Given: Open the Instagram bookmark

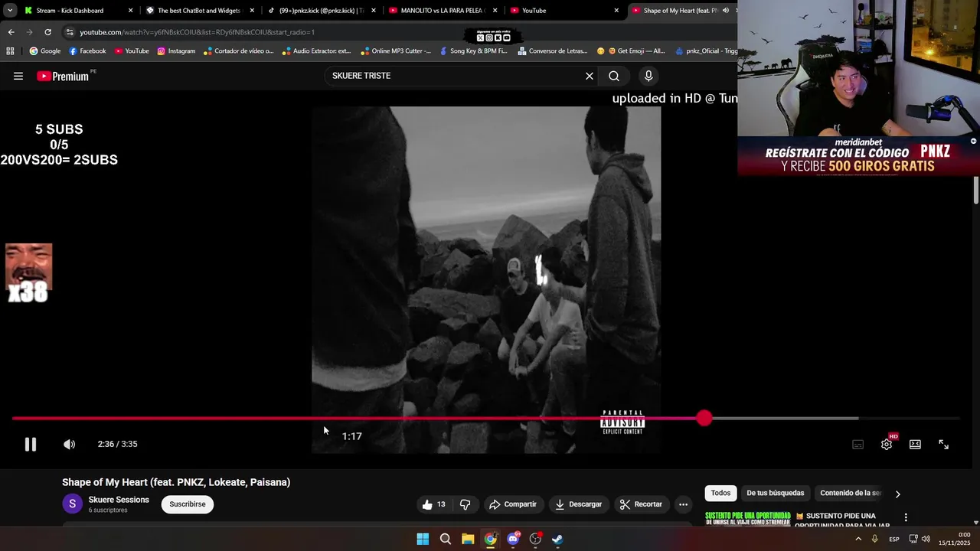Looking at the screenshot, I should point(176,51).
